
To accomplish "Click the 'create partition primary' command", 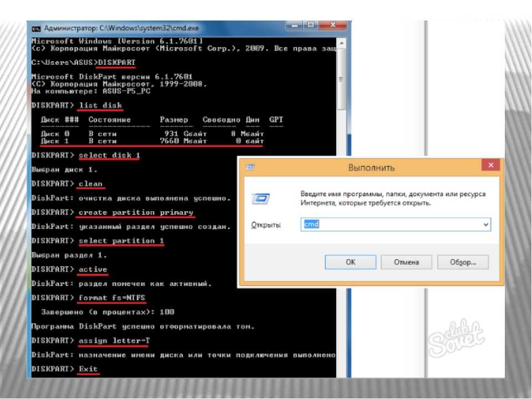I will click(136, 212).
